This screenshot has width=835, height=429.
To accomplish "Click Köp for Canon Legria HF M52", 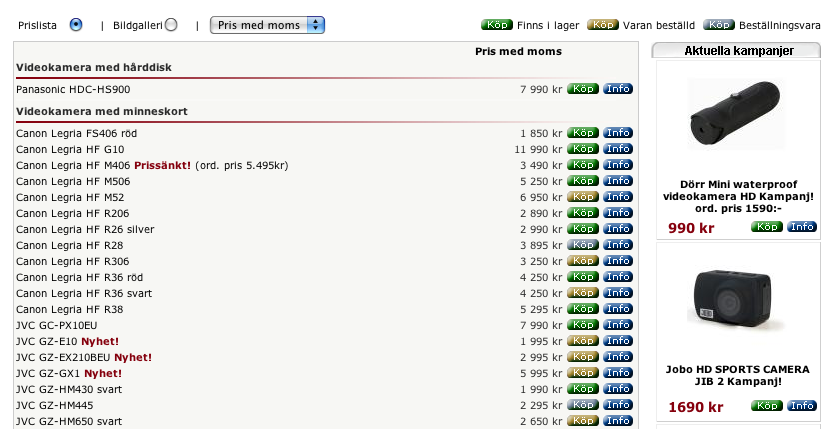I will tap(583, 196).
